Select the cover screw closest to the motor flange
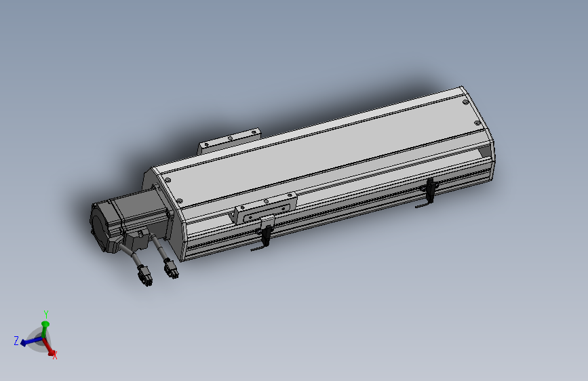 (x=179, y=201)
